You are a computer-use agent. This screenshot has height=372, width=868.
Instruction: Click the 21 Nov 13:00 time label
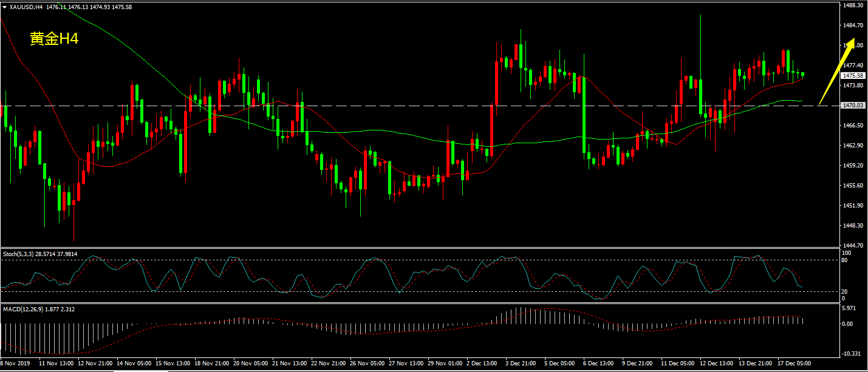pyautogui.click(x=290, y=364)
